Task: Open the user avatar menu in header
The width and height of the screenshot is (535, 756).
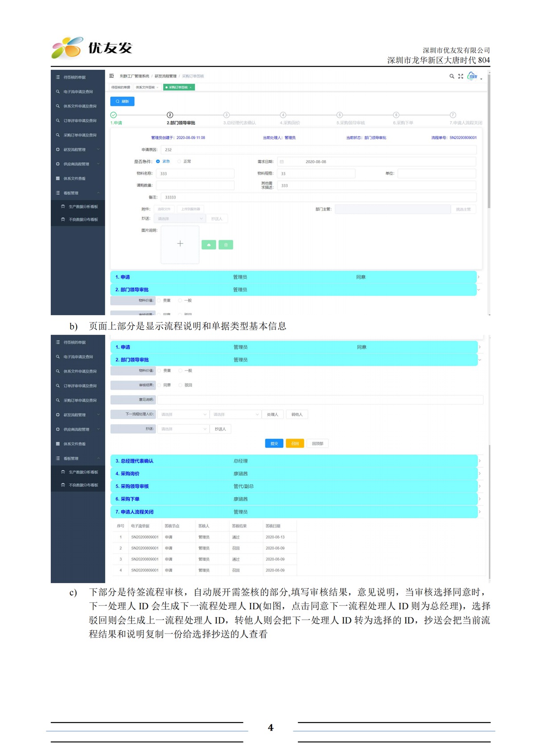Action: (473, 77)
